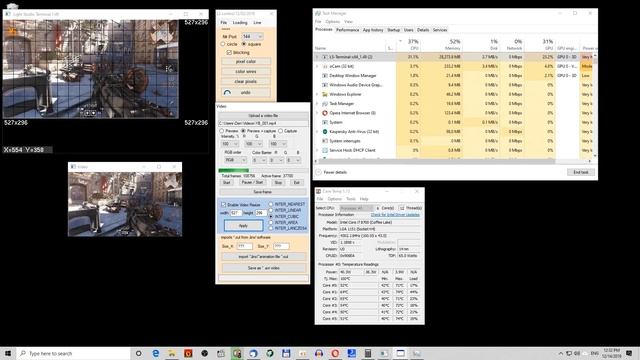Screen dimensions: 640x360
Task: Switch to App history tab
Action: [x=373, y=30]
